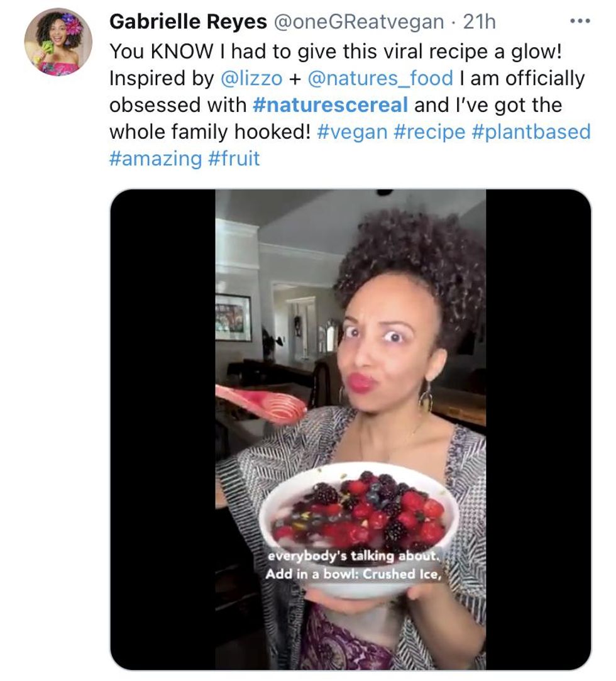This screenshot has width=616, height=681.
Task: Open the tweet's 21h timestamp
Action: click(479, 22)
